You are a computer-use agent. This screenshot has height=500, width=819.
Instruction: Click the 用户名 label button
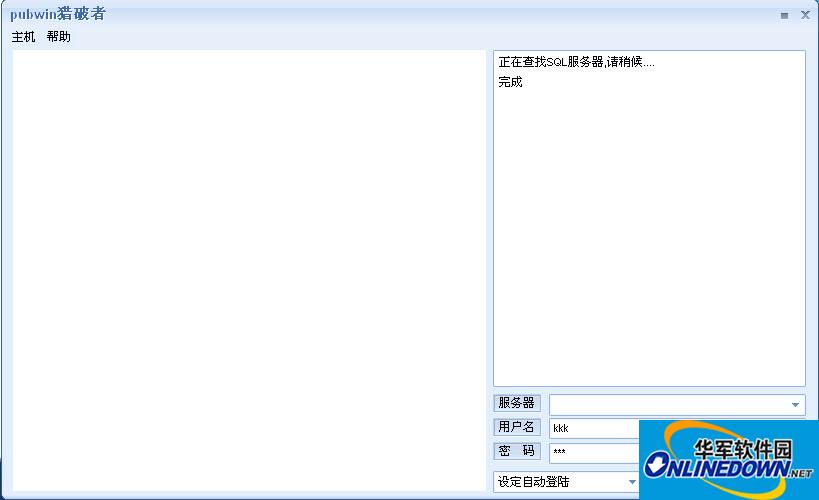(517, 427)
